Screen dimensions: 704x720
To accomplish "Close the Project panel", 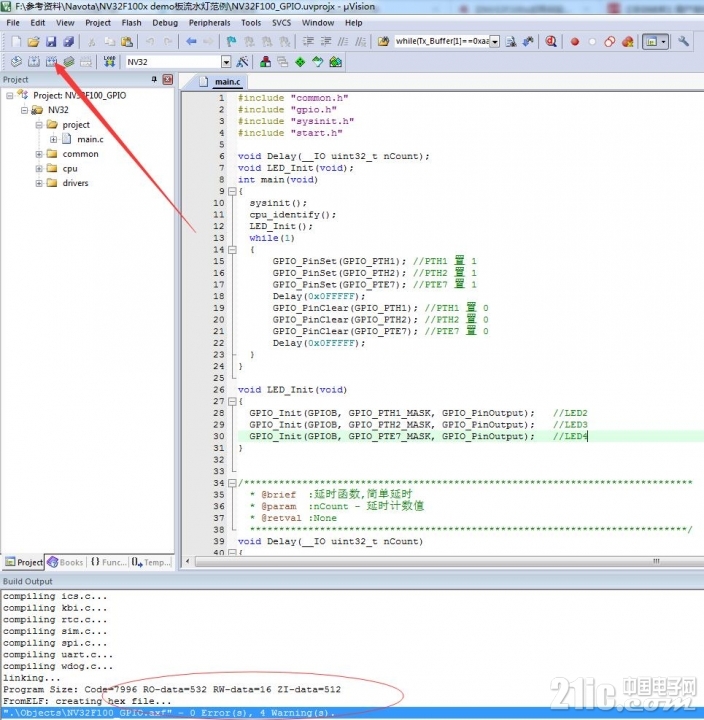I will pos(168,79).
